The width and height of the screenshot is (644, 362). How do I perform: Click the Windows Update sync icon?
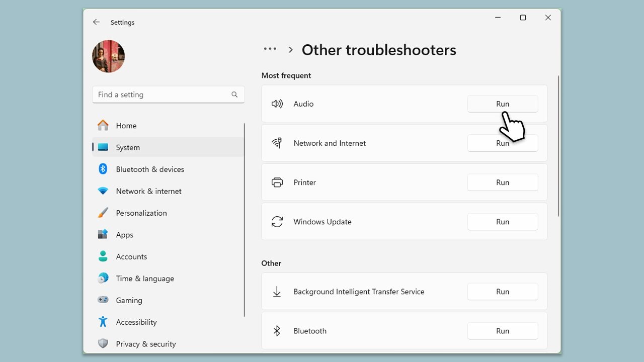pos(277,222)
